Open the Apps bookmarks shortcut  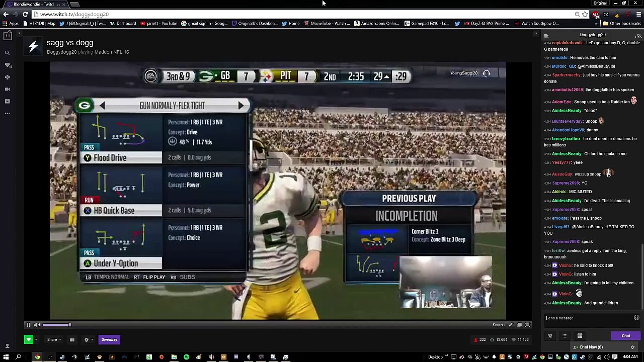(11, 23)
